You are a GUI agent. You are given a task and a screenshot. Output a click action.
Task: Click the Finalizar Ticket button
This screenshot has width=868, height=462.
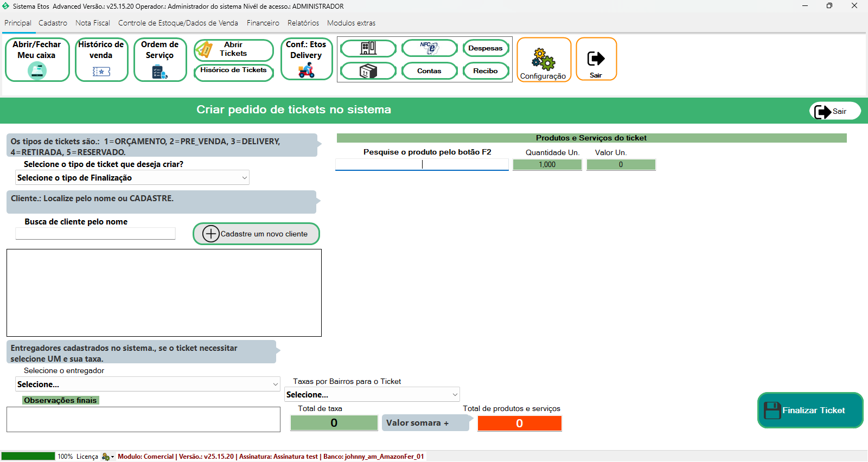(810, 410)
